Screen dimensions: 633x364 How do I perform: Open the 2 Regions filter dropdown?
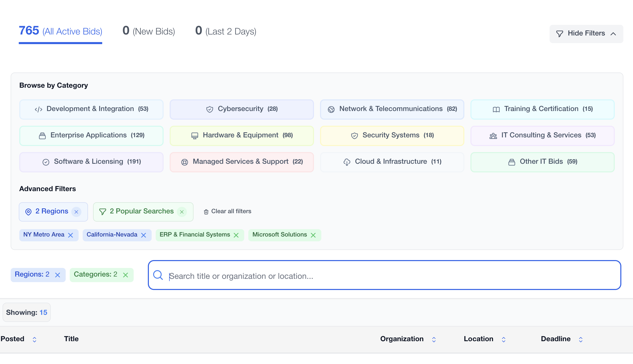[53, 212]
